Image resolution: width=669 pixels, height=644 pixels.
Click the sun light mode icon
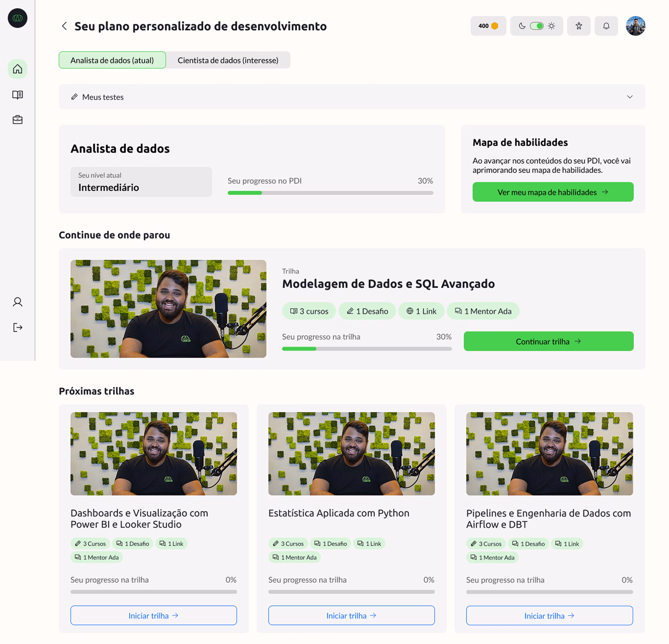click(551, 26)
